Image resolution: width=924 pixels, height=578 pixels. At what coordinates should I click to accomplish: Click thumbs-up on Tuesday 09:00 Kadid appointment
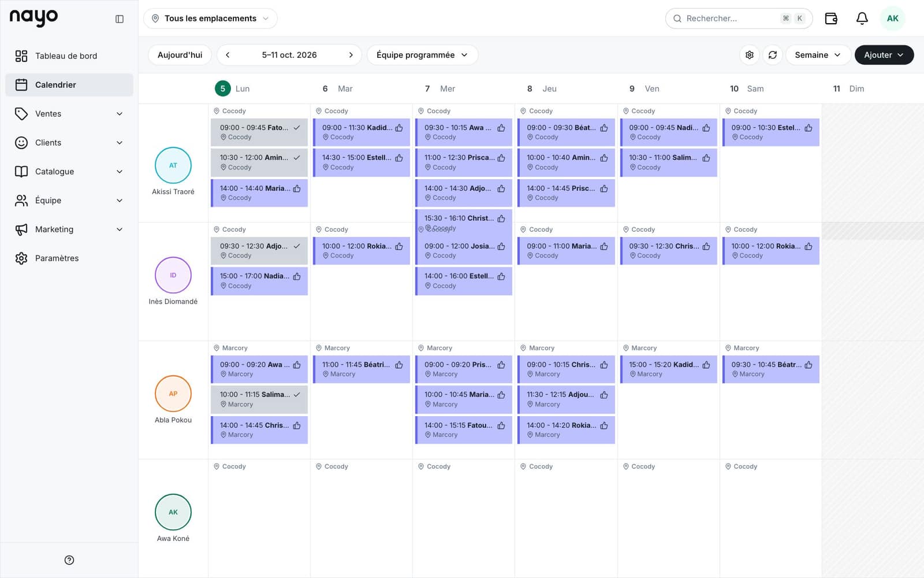coord(399,128)
